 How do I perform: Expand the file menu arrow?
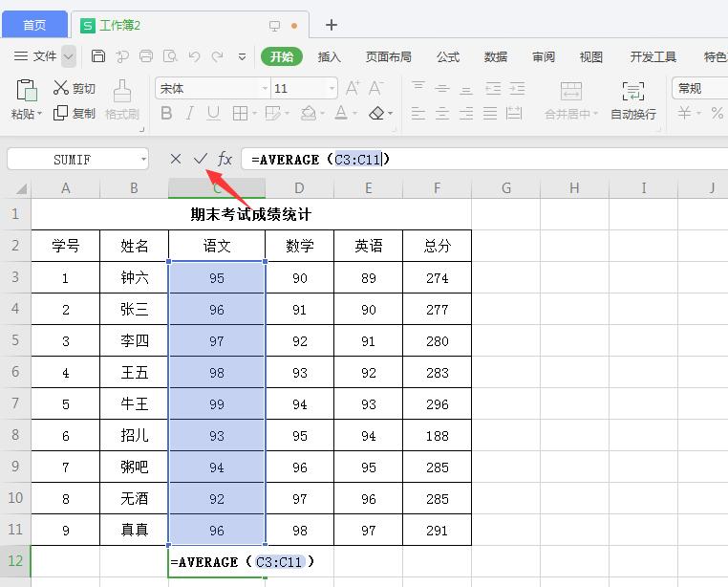[x=68, y=56]
